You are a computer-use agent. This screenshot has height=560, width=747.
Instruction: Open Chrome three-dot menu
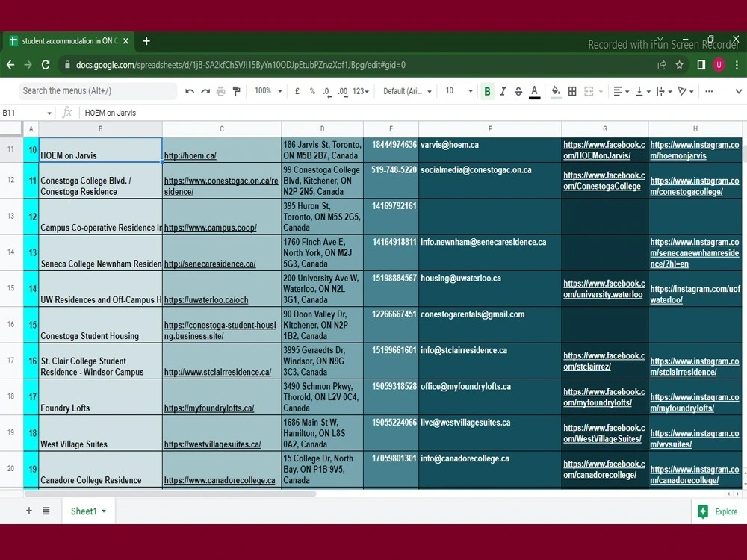(737, 65)
